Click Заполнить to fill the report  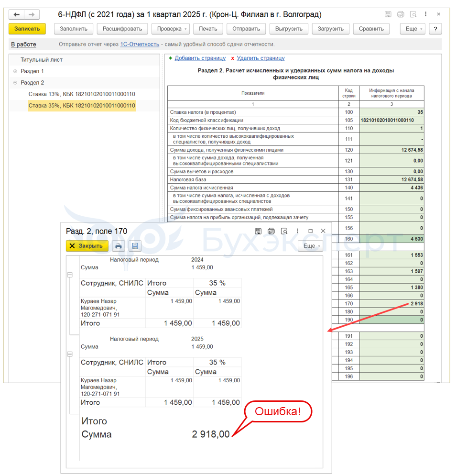pyautogui.click(x=74, y=29)
